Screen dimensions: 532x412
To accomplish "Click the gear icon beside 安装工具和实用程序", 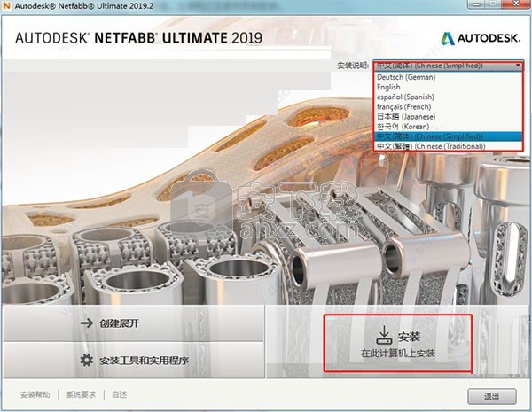I will pos(86,361).
